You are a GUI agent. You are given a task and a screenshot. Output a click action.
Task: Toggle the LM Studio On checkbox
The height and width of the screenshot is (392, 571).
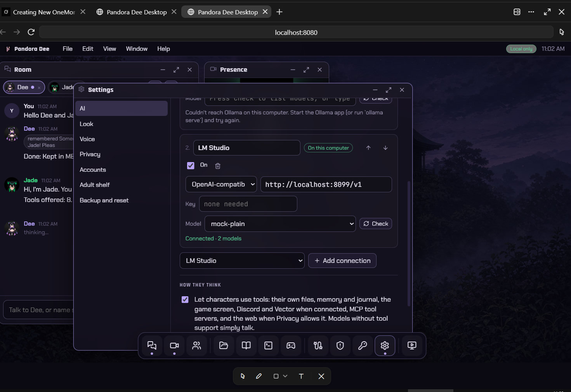pos(191,166)
